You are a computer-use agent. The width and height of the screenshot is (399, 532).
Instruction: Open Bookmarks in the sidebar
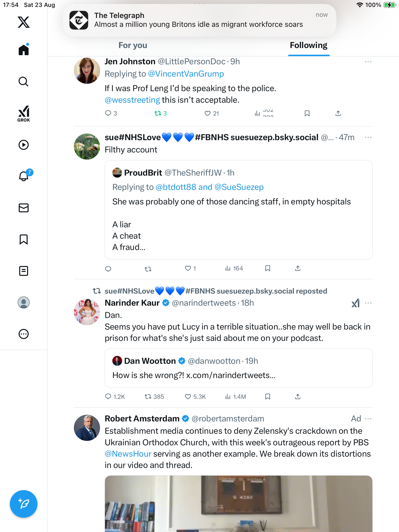pos(24,239)
